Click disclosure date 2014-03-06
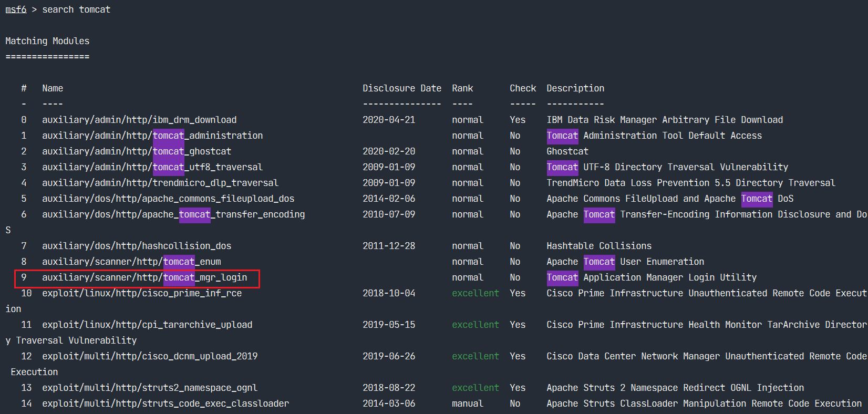868x414 pixels. [389, 403]
